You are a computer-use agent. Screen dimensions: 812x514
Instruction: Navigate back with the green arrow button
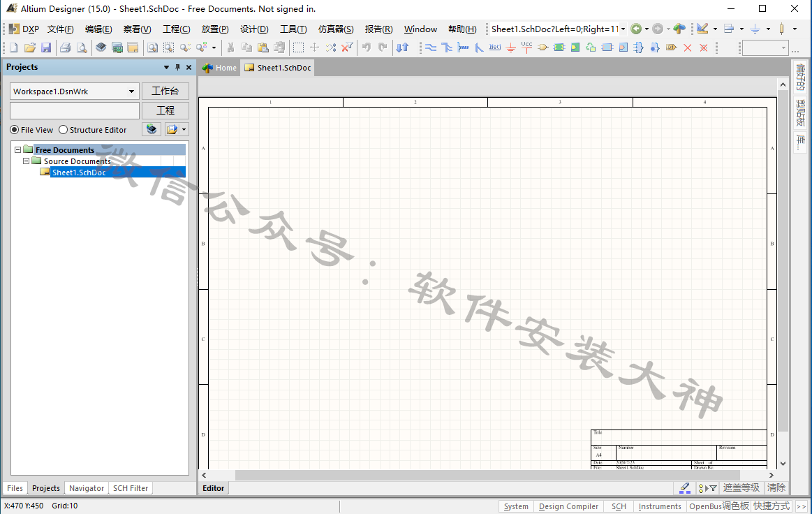pos(636,29)
